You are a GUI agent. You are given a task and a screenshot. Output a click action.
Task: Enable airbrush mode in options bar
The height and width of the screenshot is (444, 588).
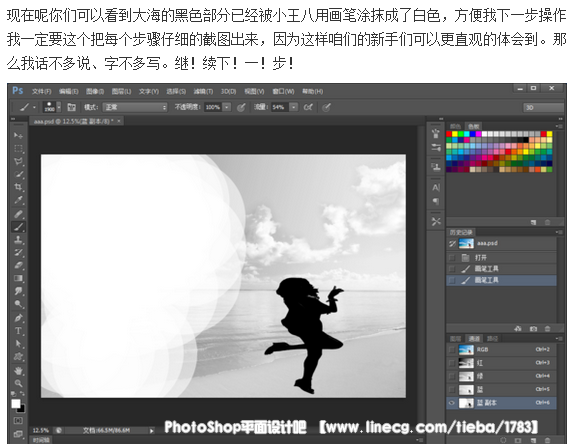(308, 108)
